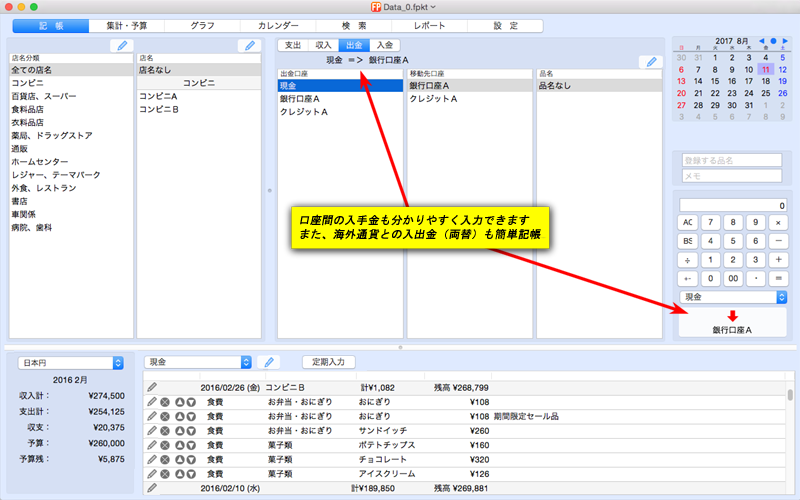Screen dimensions: 800x500
Task: Open the 現金 account dropdown beside 定期入力
Action: 198,362
